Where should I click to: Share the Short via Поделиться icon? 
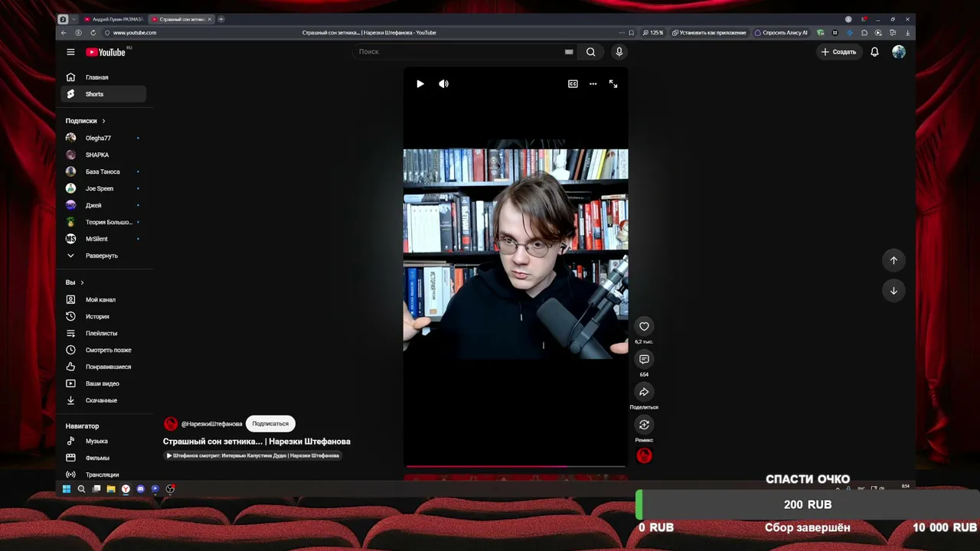[x=644, y=392]
